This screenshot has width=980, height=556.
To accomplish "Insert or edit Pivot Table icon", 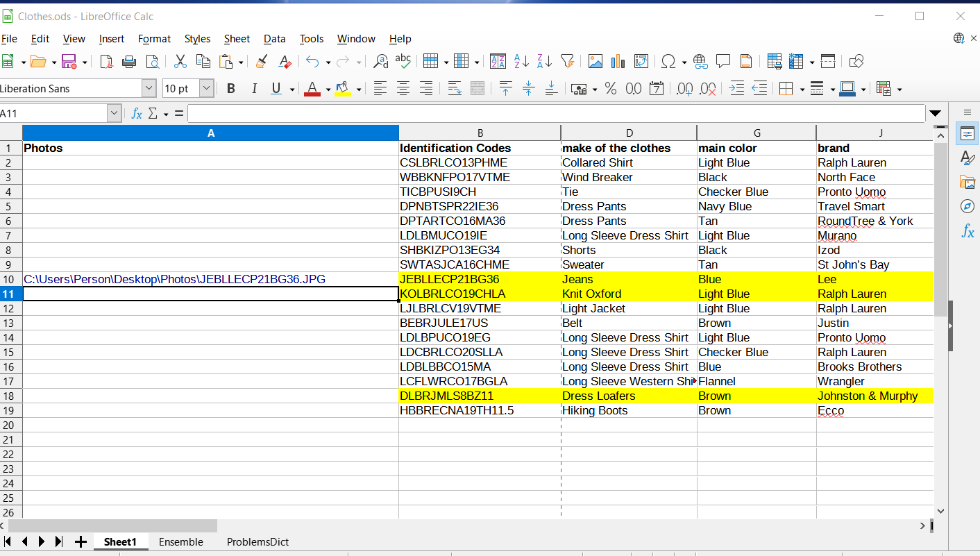I will click(641, 61).
